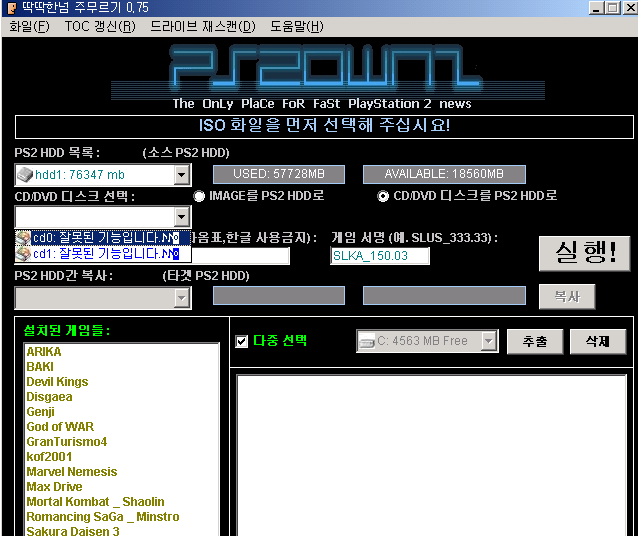Open the 드라이브 재스캔(D) menu

[203, 27]
